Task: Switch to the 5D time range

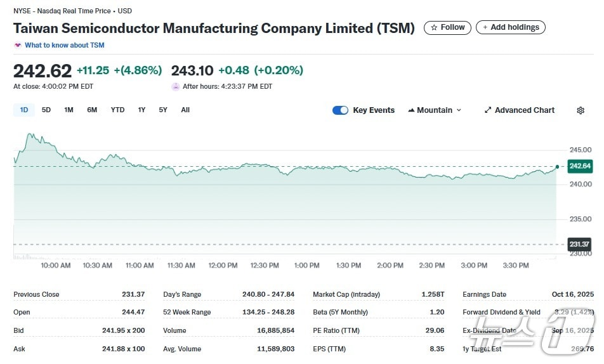Action: tap(46, 110)
